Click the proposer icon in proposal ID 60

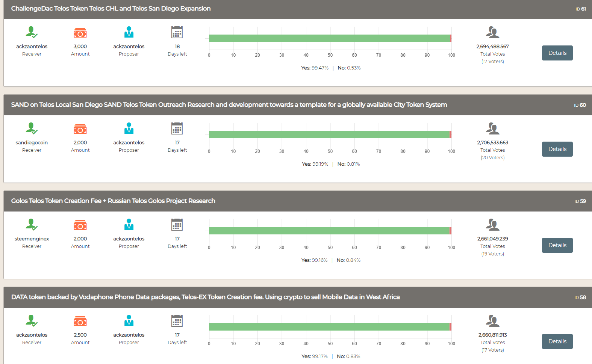point(129,128)
